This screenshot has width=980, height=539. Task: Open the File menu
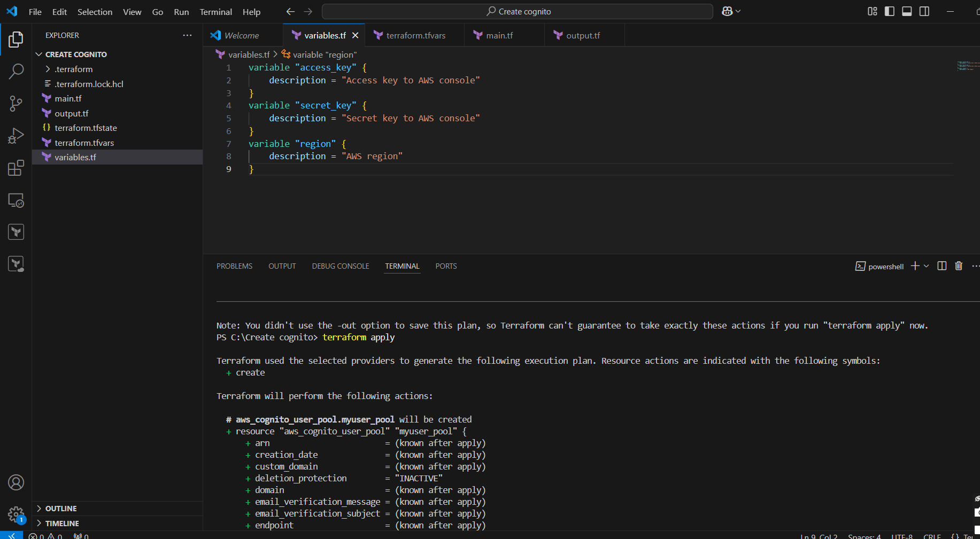pyautogui.click(x=35, y=12)
